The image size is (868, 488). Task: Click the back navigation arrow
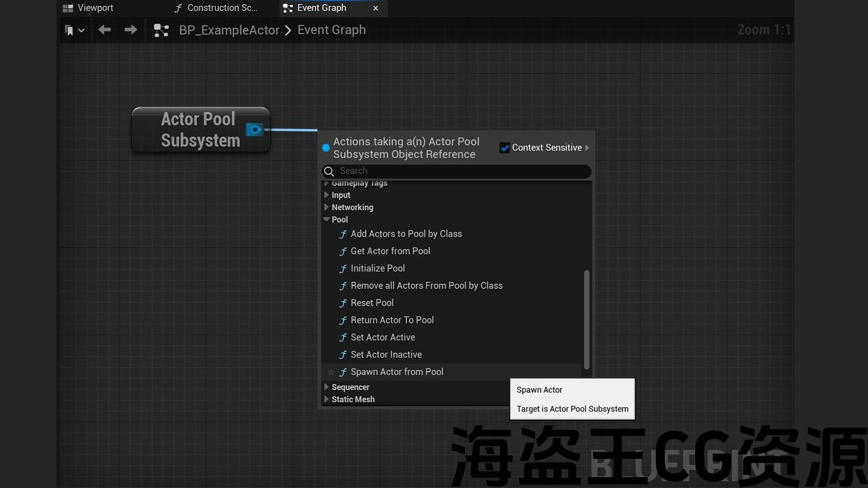tap(104, 30)
